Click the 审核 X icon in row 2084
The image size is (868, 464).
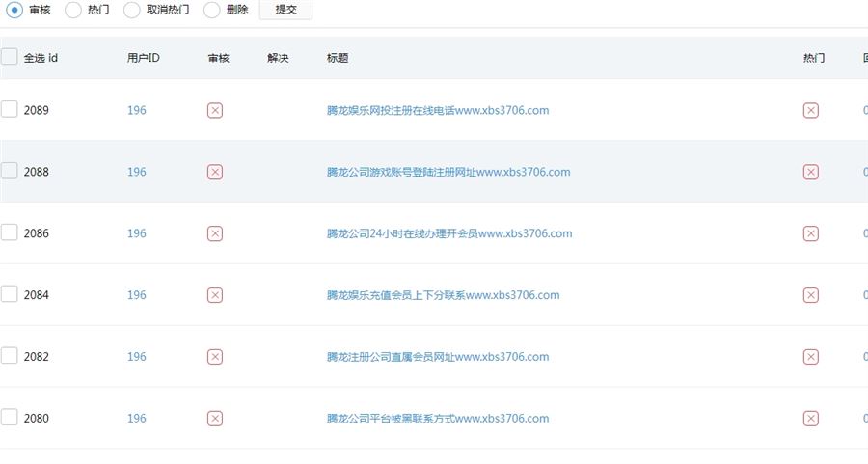[x=215, y=295]
